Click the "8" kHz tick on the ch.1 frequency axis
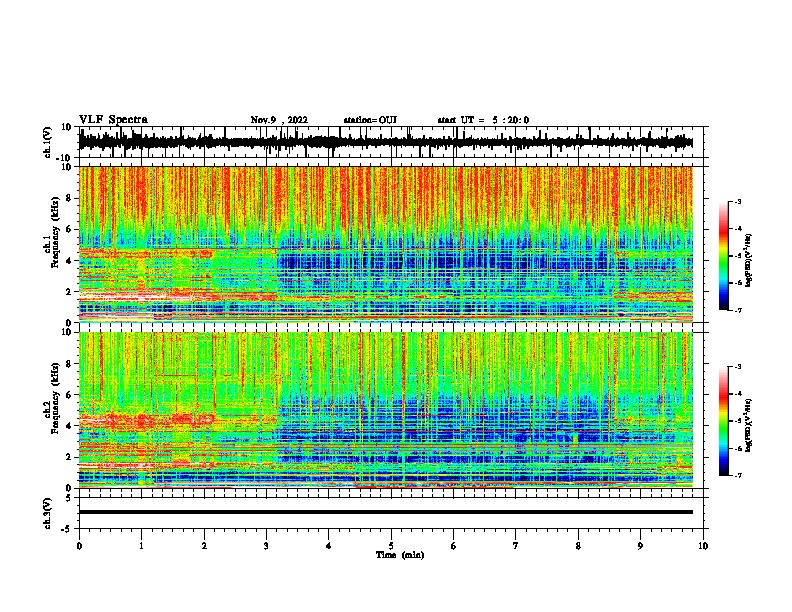The image size is (792, 612). point(70,198)
